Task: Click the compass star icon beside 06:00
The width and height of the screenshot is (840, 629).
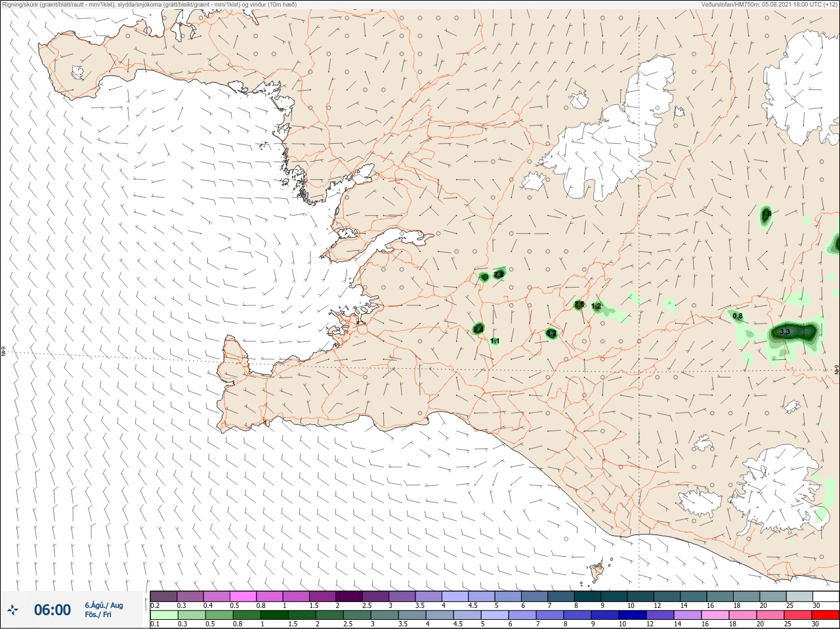Action: (13, 611)
